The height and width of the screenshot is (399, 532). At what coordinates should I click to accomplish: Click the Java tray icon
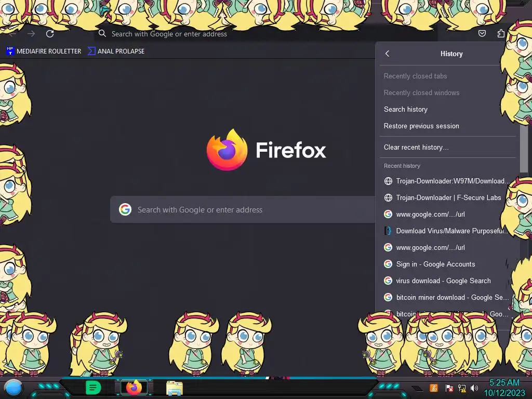[x=433, y=388]
